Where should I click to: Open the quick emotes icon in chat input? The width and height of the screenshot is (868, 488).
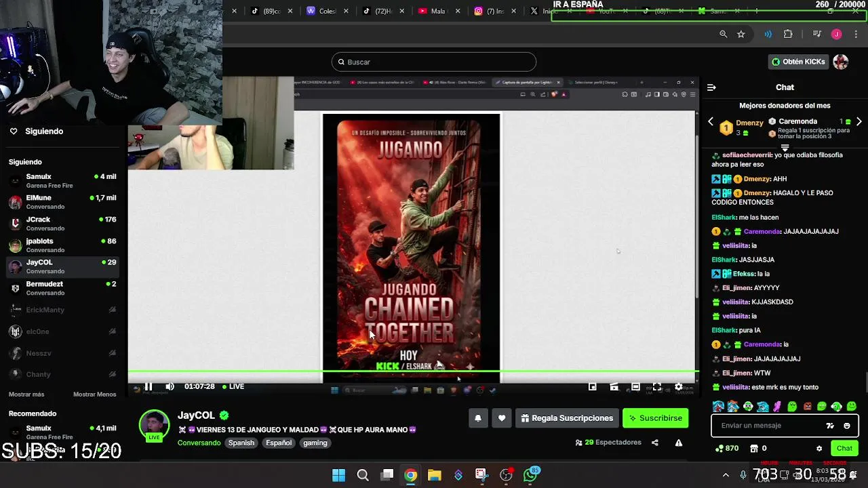click(x=830, y=426)
